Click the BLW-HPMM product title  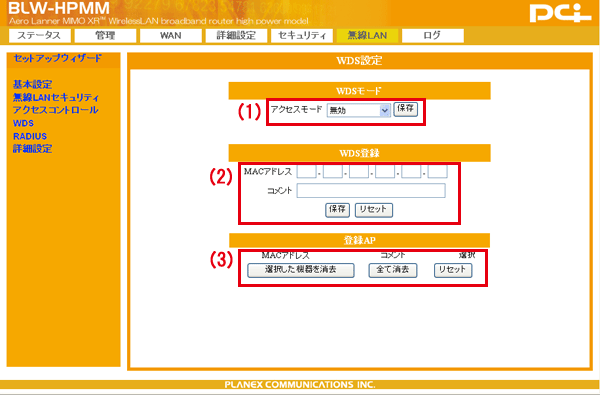tap(59, 8)
